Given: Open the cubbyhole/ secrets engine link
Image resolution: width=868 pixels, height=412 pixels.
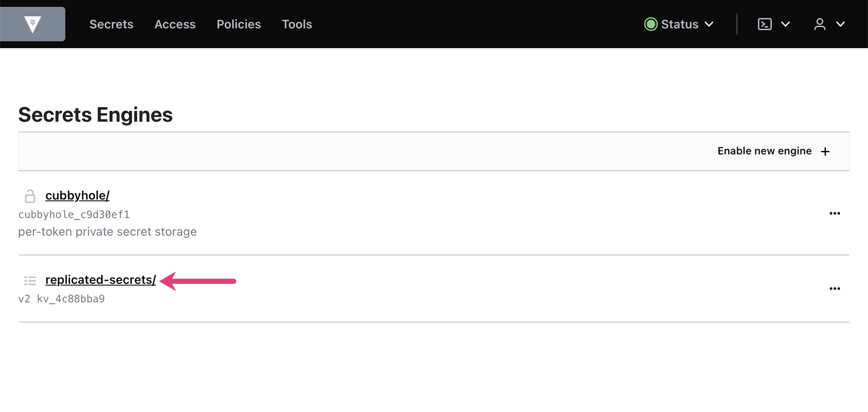Looking at the screenshot, I should [77, 195].
